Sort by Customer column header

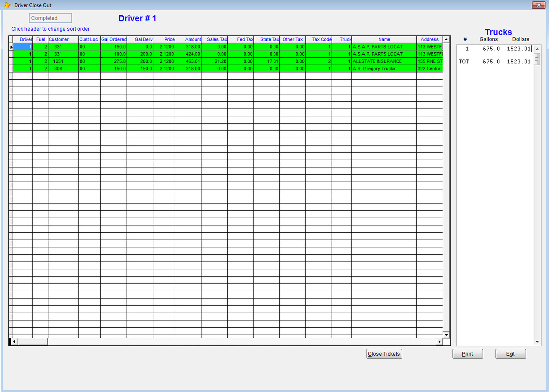pyautogui.click(x=63, y=39)
